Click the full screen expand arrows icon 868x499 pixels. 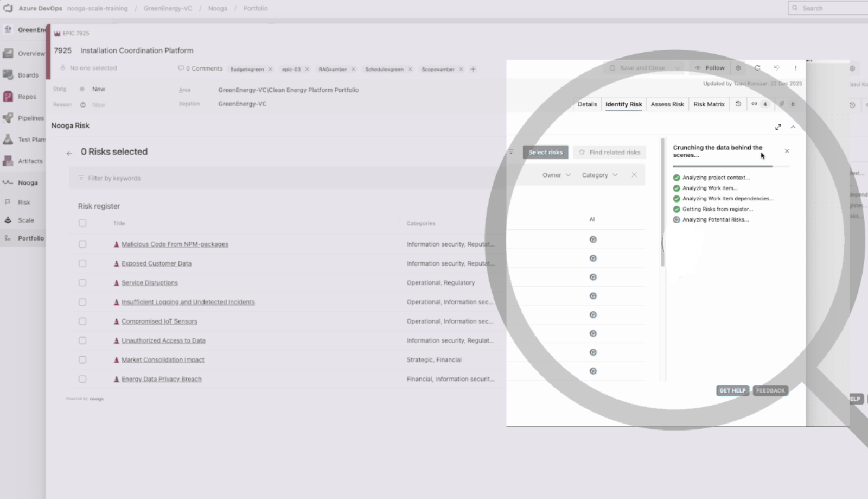[x=778, y=127]
